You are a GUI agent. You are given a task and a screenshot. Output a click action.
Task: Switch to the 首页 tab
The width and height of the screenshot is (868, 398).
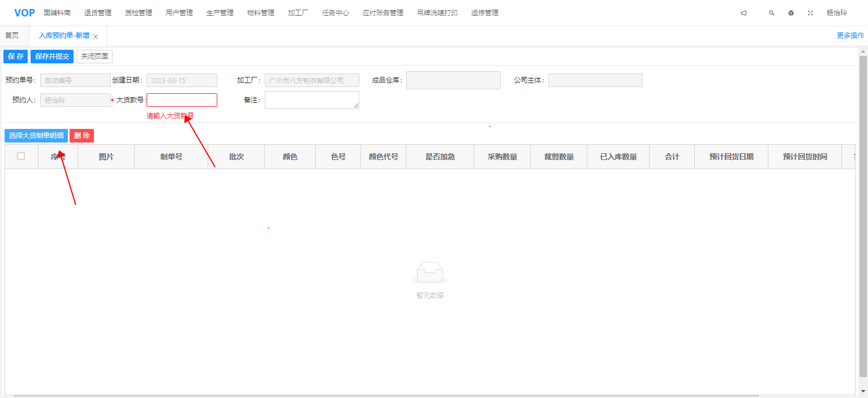(12, 36)
